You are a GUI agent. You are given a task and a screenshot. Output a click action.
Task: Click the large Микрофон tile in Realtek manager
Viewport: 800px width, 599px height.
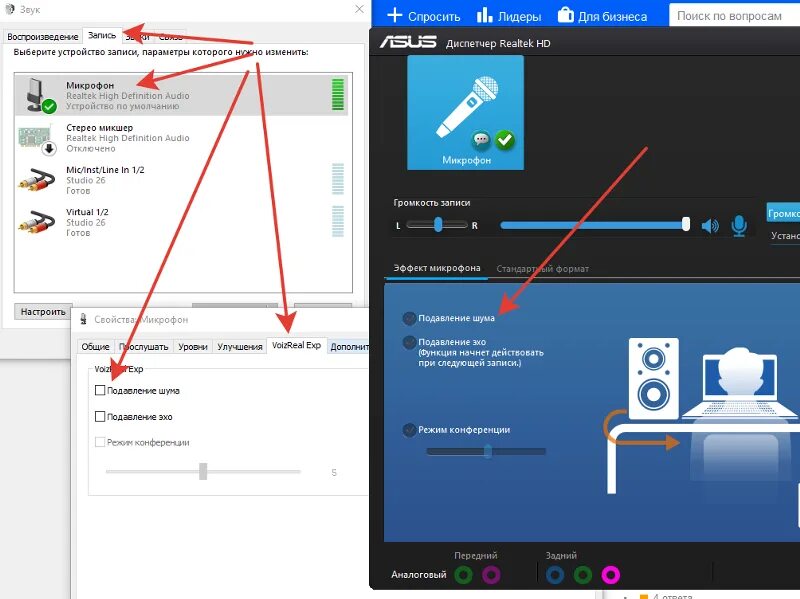(x=465, y=112)
